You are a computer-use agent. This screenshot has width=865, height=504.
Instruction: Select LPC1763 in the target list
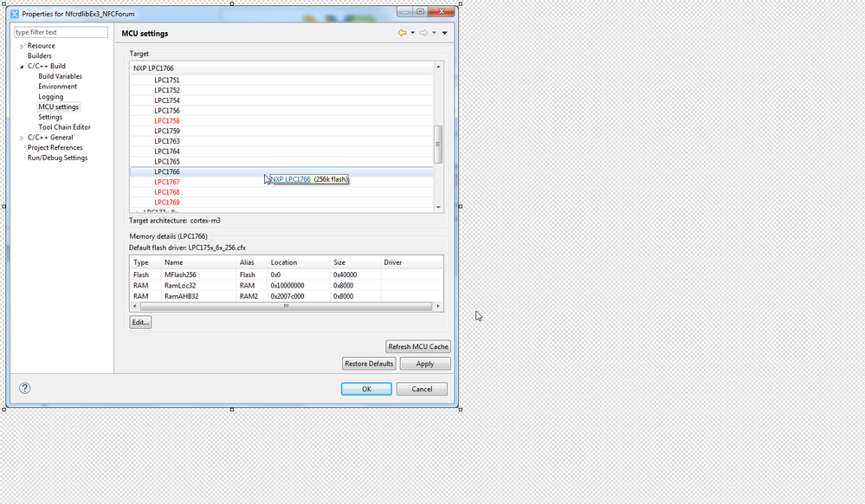click(x=281, y=141)
